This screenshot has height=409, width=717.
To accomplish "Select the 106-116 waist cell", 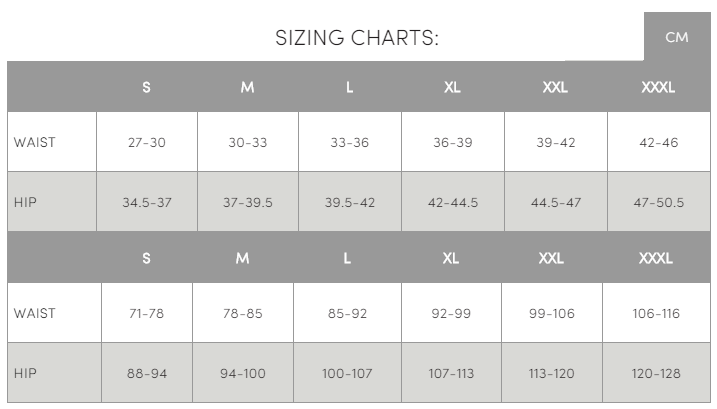I will (x=656, y=312).
